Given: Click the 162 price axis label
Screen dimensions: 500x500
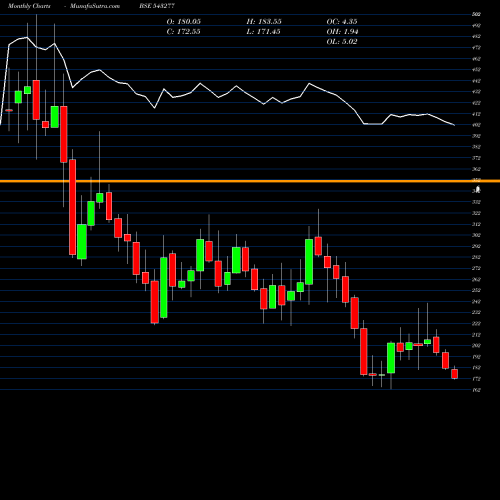Looking at the screenshot, I should [476, 390].
